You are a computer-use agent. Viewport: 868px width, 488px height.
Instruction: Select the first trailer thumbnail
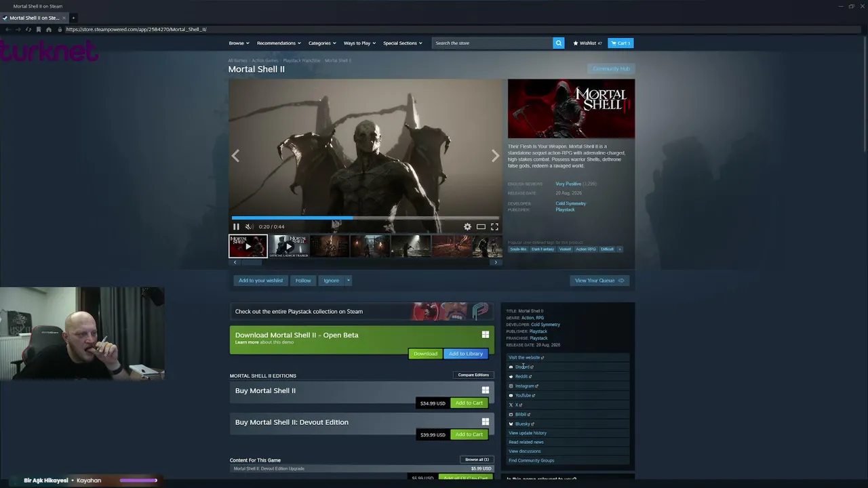(x=248, y=246)
